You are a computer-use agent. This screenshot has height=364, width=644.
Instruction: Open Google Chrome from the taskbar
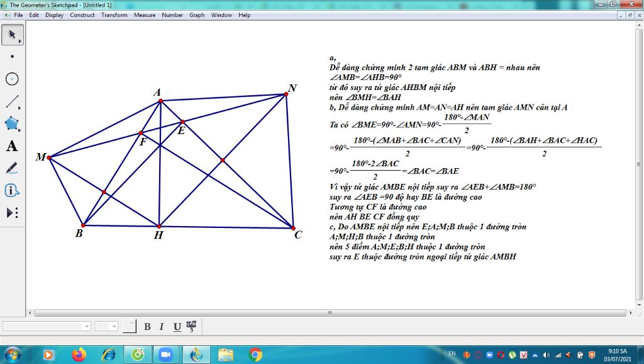(255, 355)
